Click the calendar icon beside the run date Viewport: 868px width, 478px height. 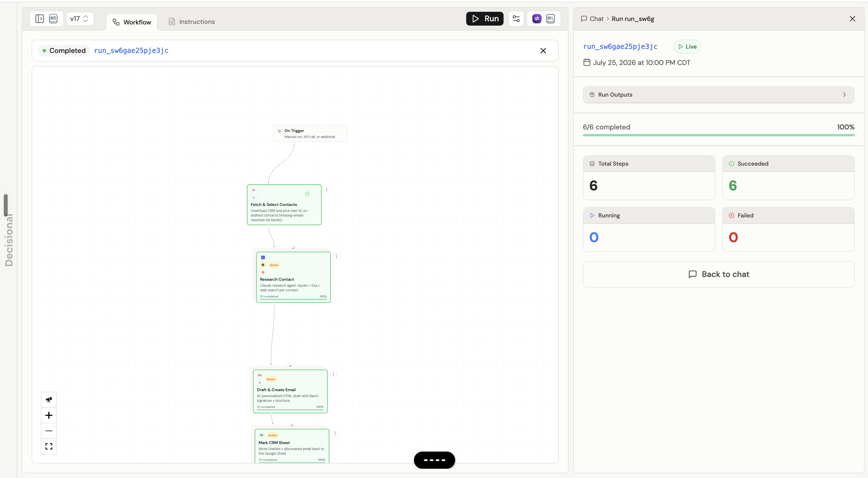click(587, 62)
